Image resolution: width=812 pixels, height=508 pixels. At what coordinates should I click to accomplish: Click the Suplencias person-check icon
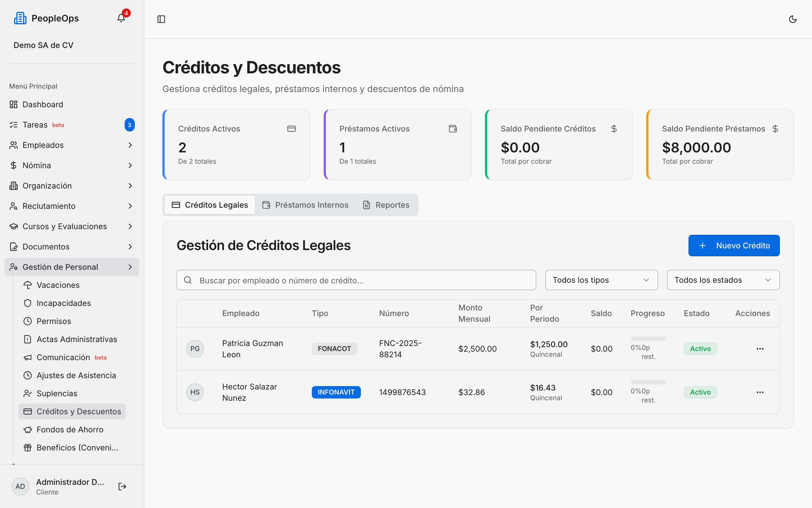click(28, 393)
